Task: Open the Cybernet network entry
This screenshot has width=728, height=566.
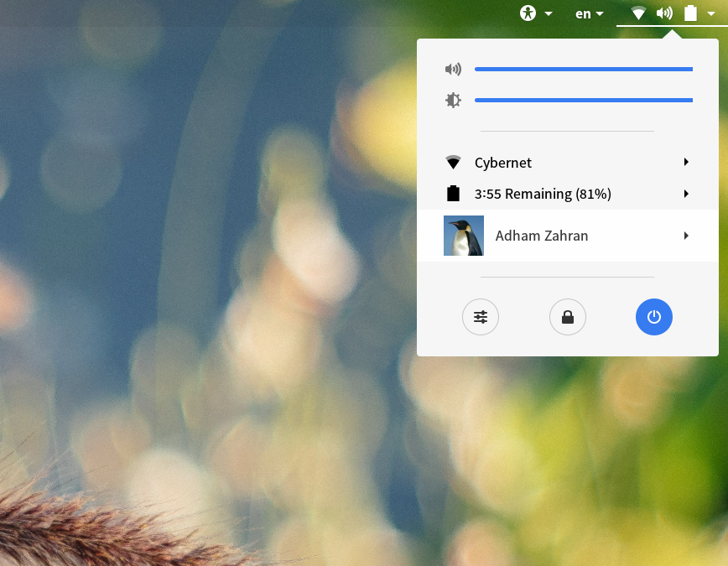Action: (x=567, y=163)
